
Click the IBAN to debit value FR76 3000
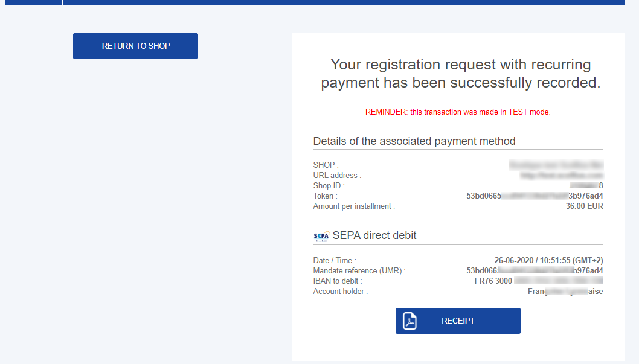pyautogui.click(x=539, y=281)
